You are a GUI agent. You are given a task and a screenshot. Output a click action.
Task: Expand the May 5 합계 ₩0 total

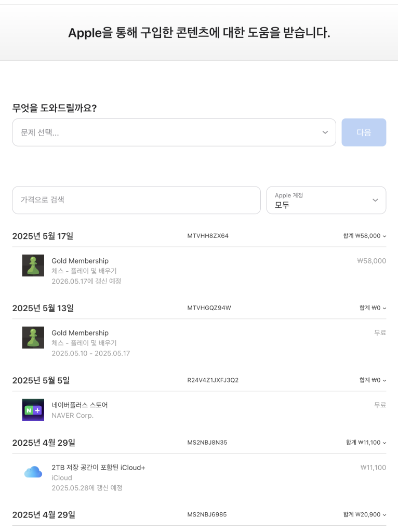[x=373, y=380]
